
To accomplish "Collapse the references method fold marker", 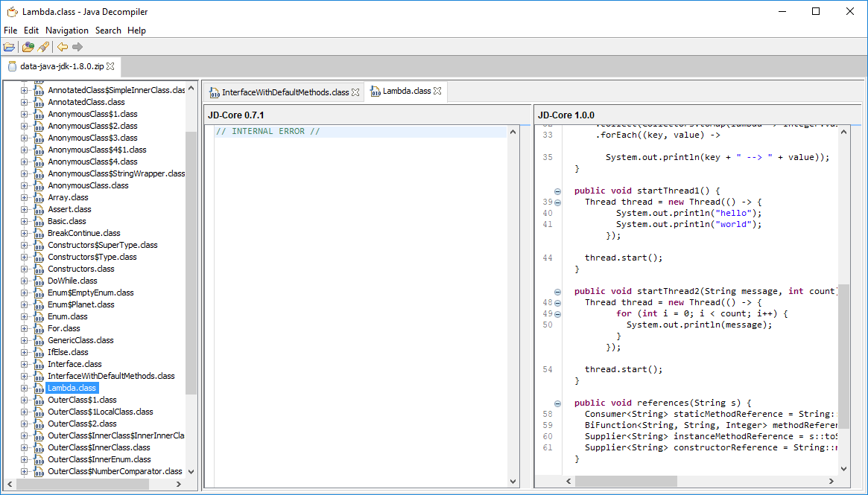I will pyautogui.click(x=557, y=403).
